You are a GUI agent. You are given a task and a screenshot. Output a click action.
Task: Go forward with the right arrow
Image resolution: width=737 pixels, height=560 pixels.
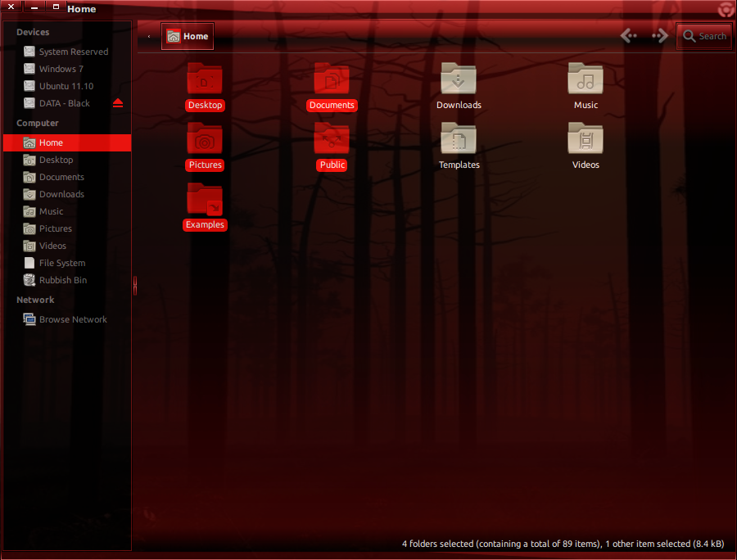(660, 36)
